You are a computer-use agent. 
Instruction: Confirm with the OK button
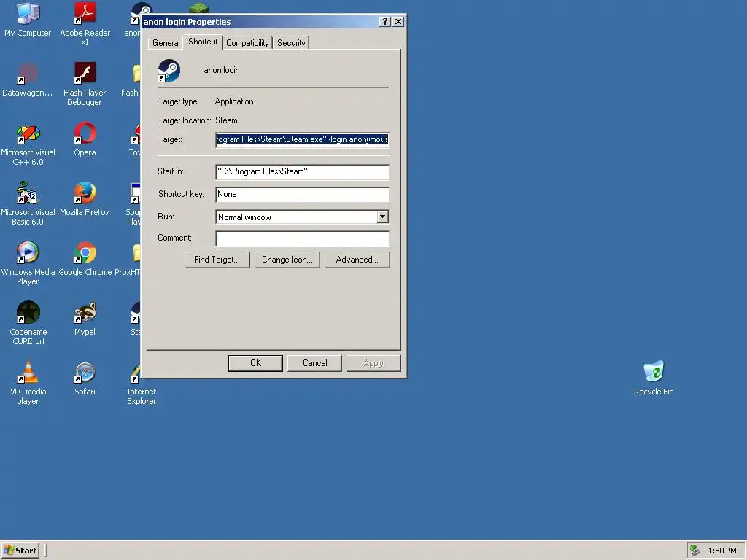click(255, 363)
